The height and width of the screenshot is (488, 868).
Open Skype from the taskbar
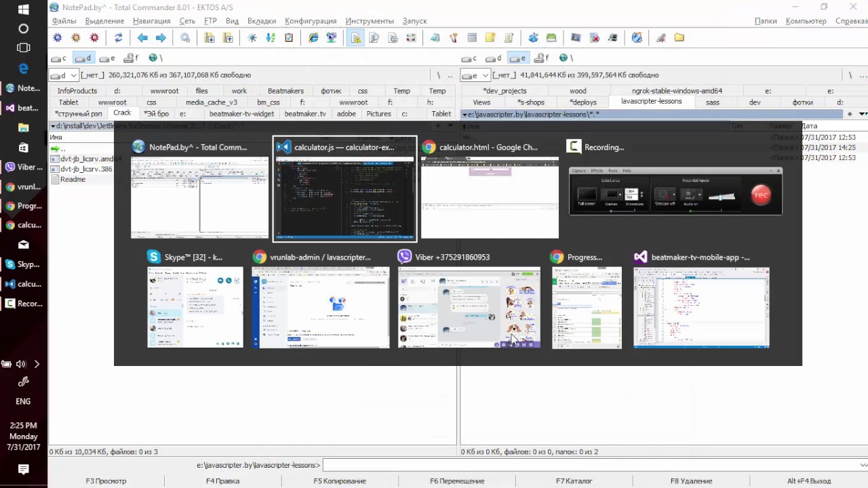pos(23,264)
